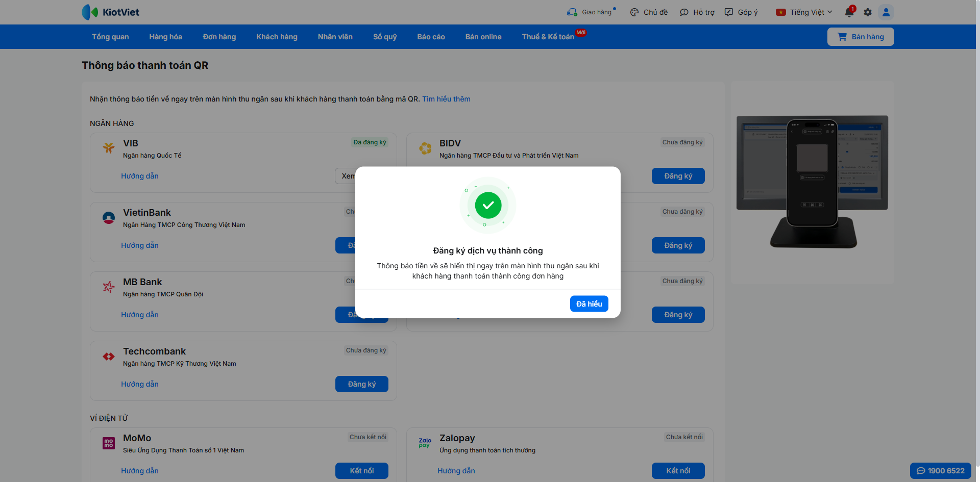Open the Bán online menu
Image resolution: width=980 pixels, height=482 pixels.
click(x=483, y=37)
